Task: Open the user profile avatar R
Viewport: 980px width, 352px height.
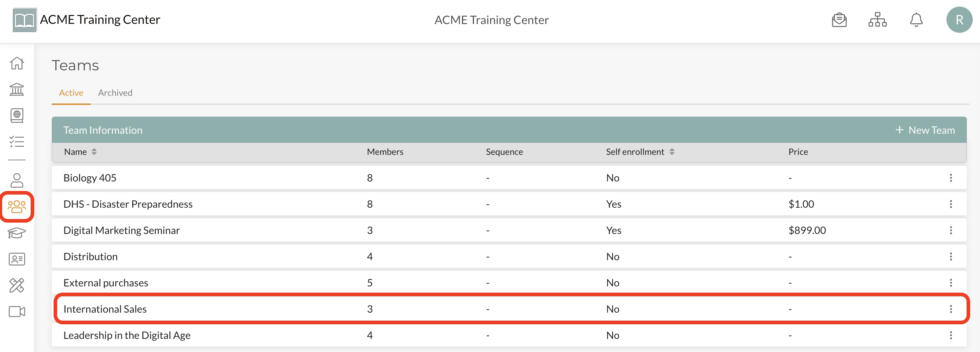Action: [959, 20]
